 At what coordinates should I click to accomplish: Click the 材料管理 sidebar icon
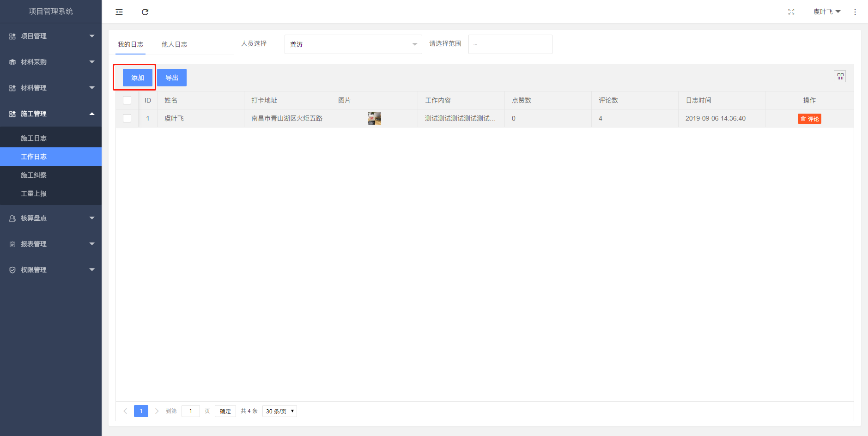coord(12,88)
